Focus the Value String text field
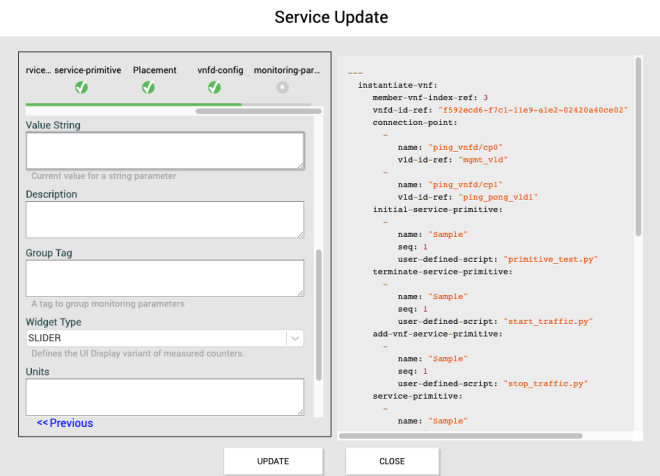The width and height of the screenshot is (660, 476). [165, 150]
